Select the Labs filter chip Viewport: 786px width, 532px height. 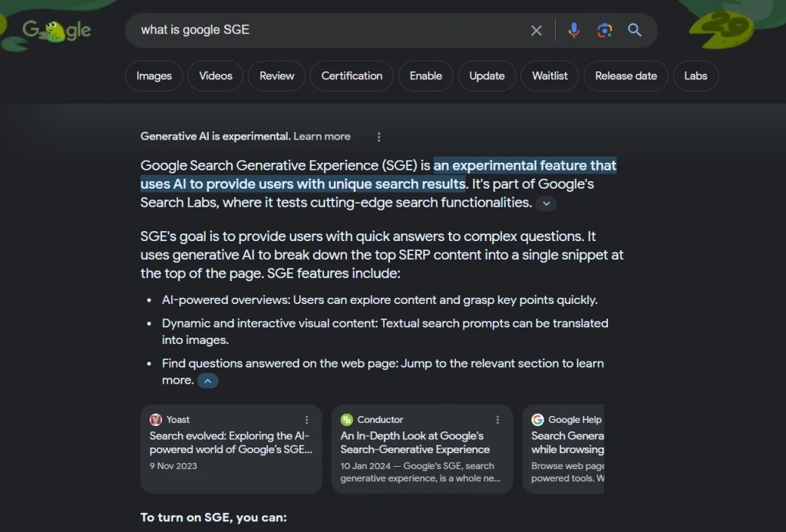(695, 75)
